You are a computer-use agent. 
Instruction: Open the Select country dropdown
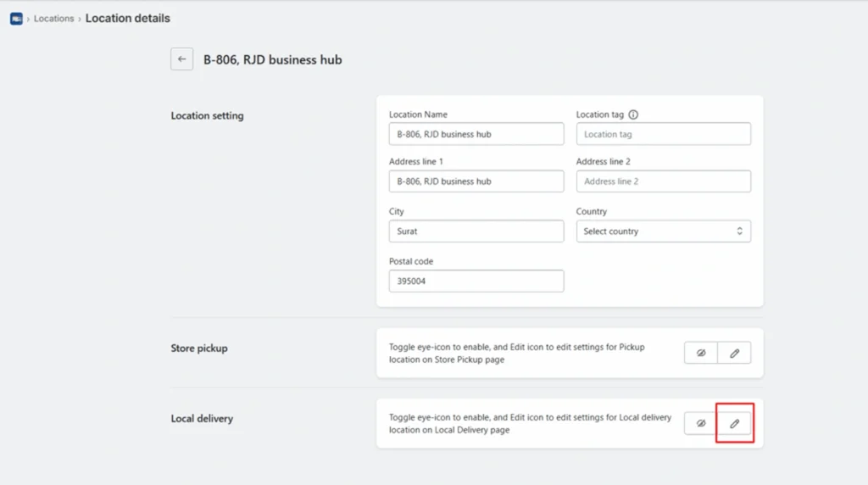coord(653,231)
